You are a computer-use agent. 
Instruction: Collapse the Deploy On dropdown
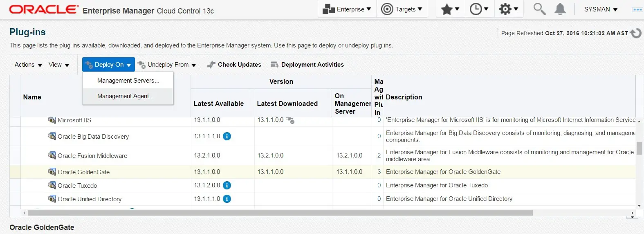(108, 65)
